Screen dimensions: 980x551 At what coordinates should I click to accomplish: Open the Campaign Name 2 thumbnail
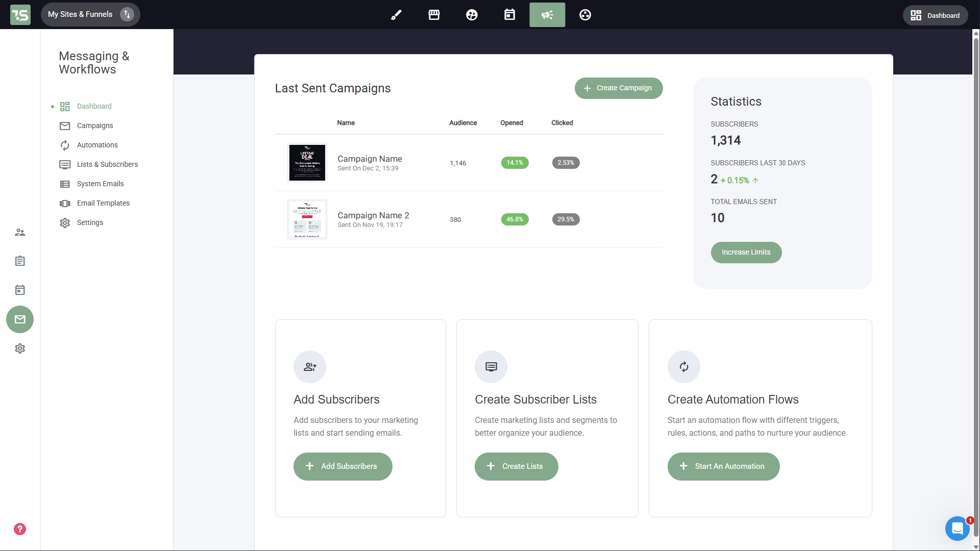coord(307,219)
